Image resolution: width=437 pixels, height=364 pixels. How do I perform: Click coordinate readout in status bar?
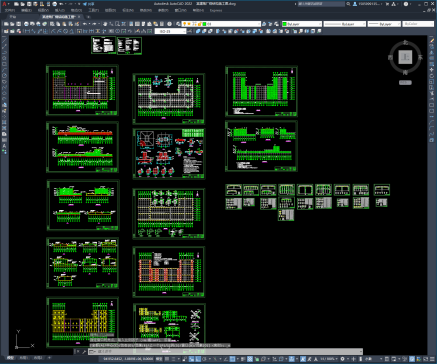(x=127, y=359)
